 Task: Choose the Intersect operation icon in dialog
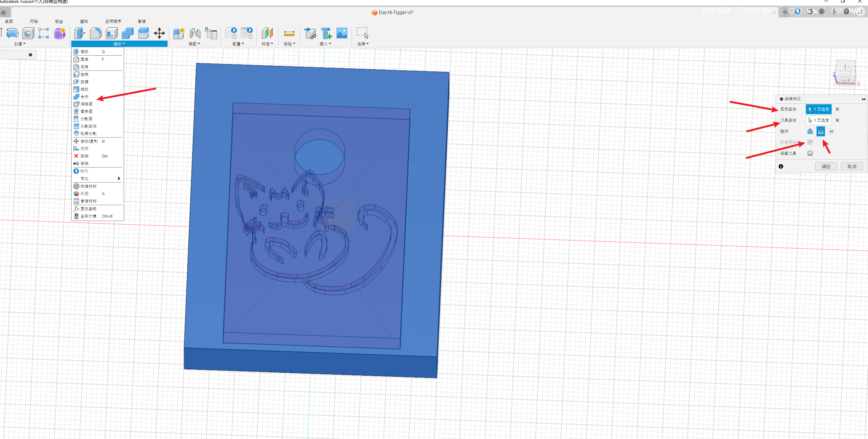[x=831, y=131]
